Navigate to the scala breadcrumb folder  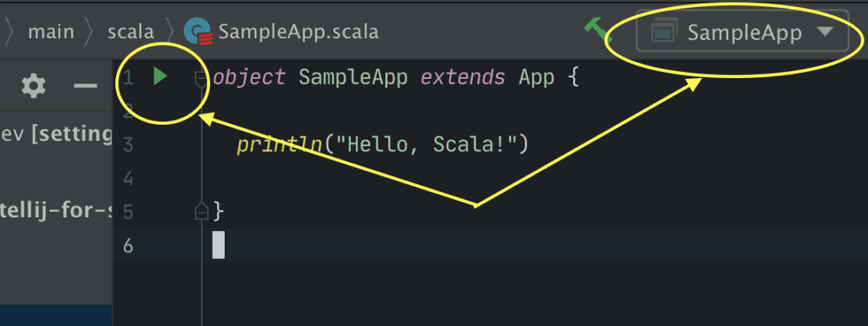[131, 31]
